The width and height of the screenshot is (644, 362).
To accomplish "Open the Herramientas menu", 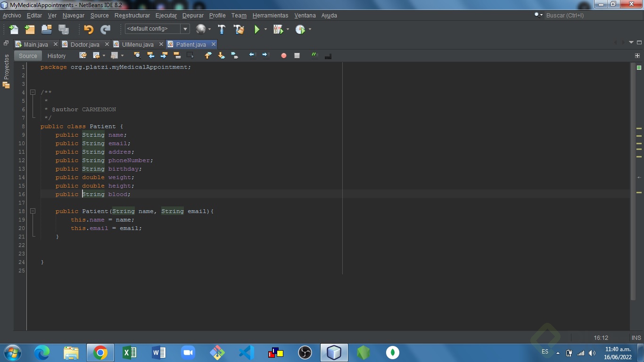I will click(x=270, y=16).
